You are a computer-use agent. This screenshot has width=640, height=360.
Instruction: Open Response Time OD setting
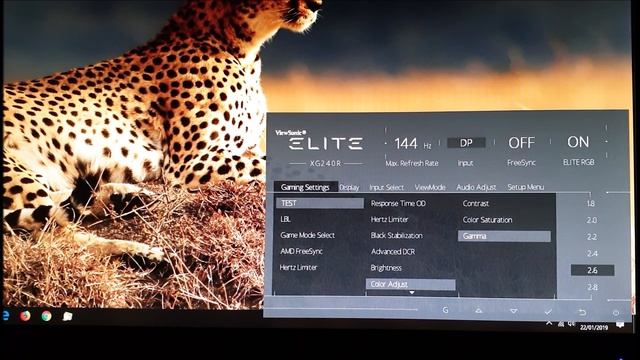(398, 203)
